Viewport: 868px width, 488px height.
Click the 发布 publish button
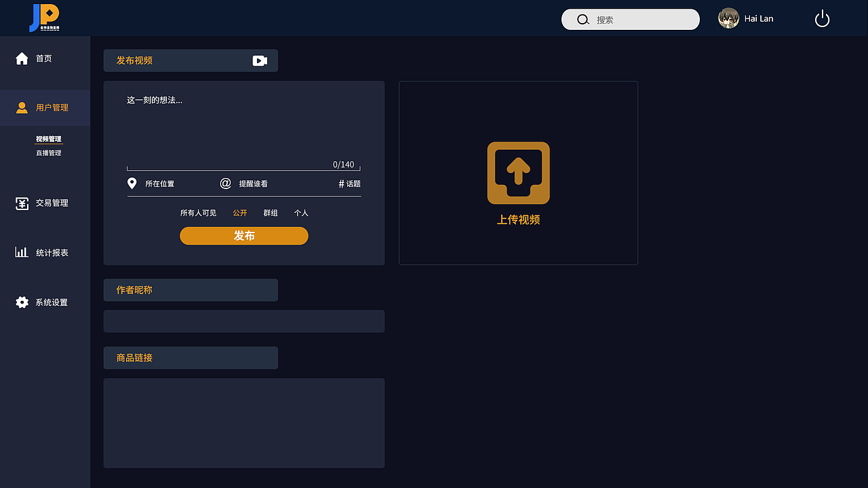244,235
